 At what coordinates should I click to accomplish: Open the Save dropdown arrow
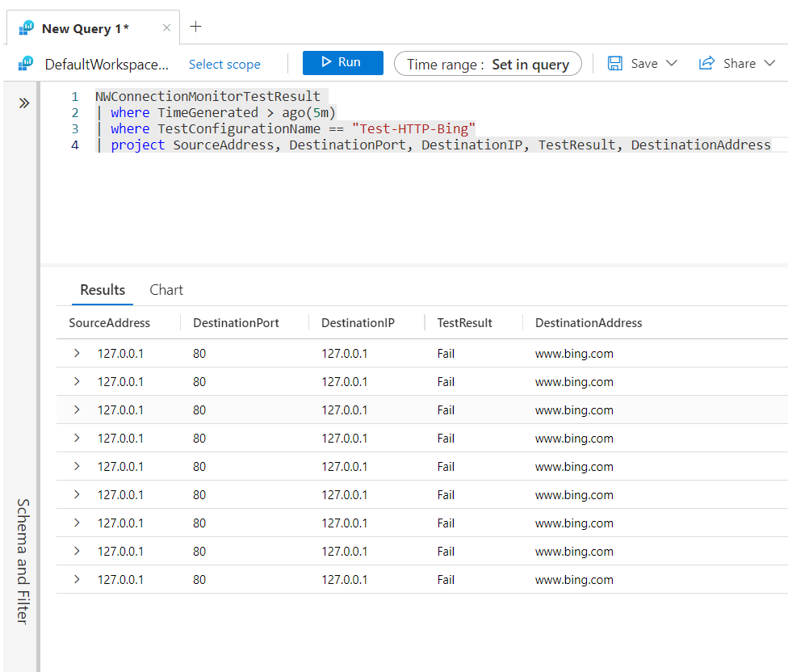672,63
